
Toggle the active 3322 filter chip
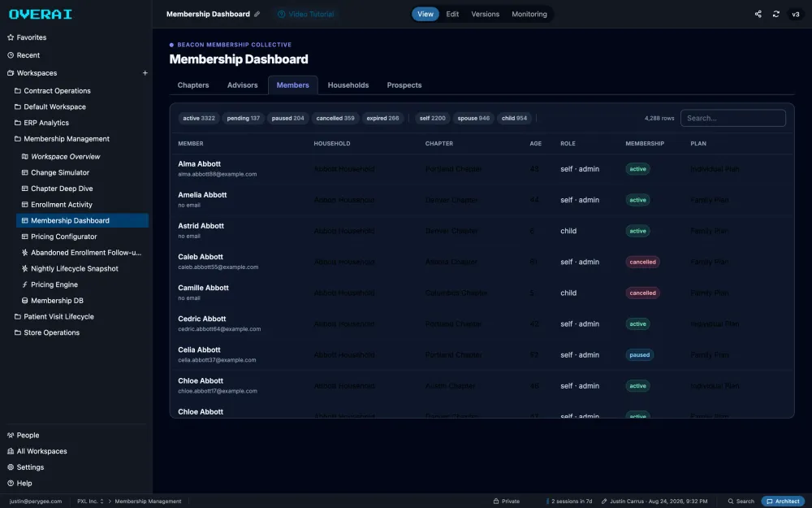tap(199, 118)
